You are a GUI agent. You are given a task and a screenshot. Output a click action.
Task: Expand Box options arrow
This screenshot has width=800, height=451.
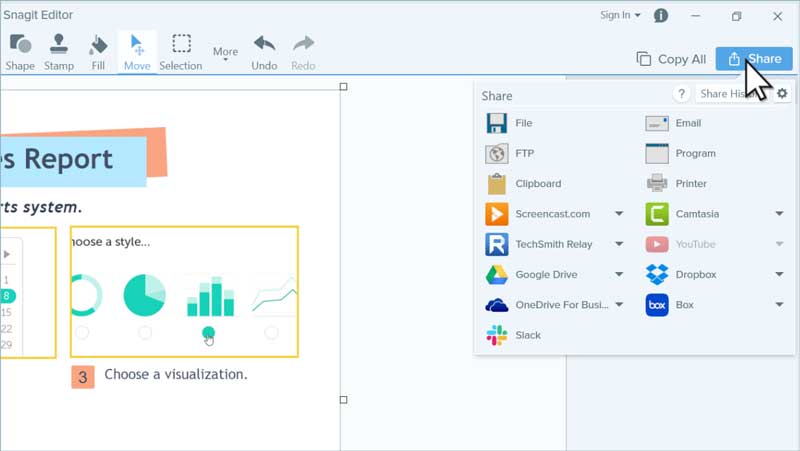click(x=780, y=305)
